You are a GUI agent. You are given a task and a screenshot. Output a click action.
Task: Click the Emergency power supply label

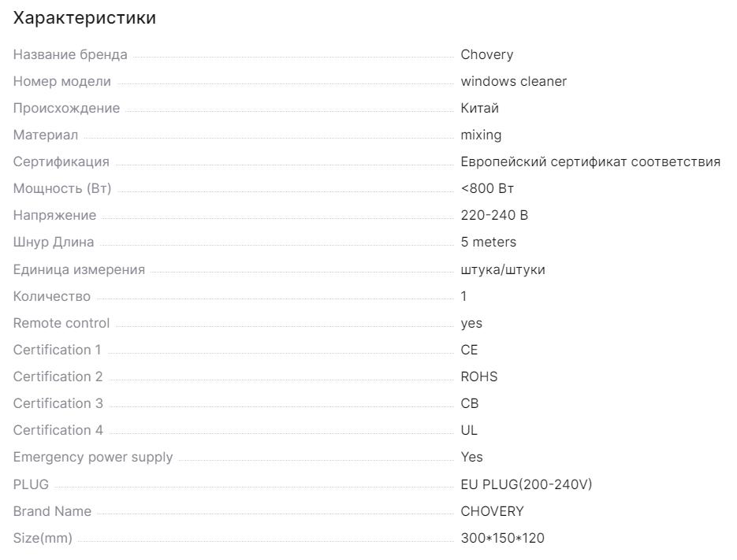point(93,458)
